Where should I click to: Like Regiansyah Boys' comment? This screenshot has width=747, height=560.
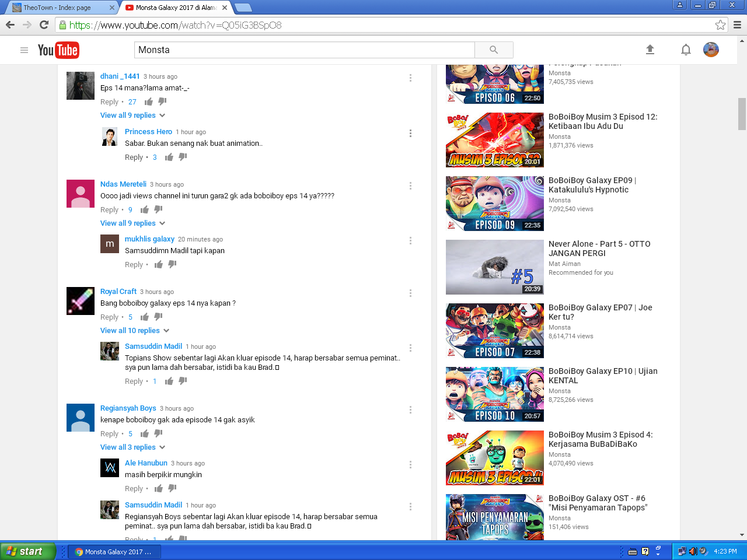click(x=145, y=433)
